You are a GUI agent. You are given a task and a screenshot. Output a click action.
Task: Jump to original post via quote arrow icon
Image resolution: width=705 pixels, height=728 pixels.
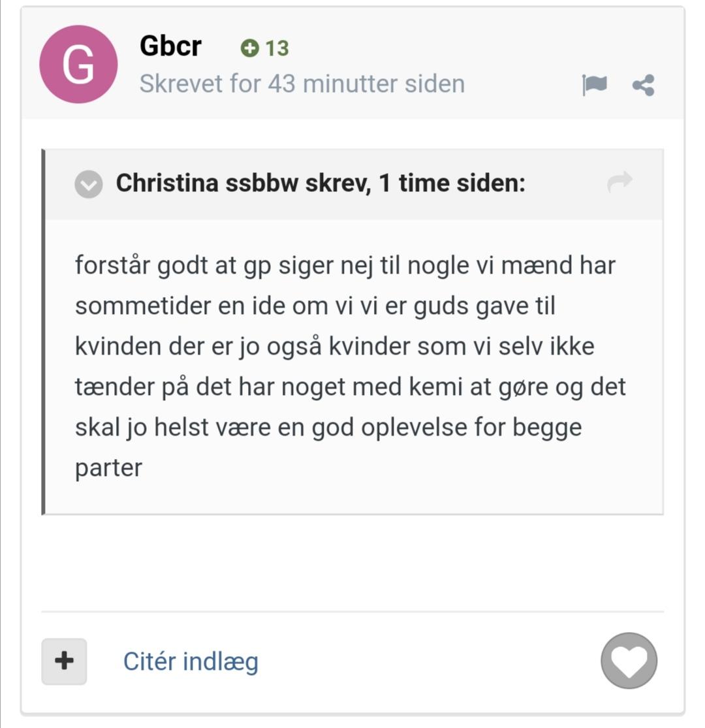tap(619, 182)
